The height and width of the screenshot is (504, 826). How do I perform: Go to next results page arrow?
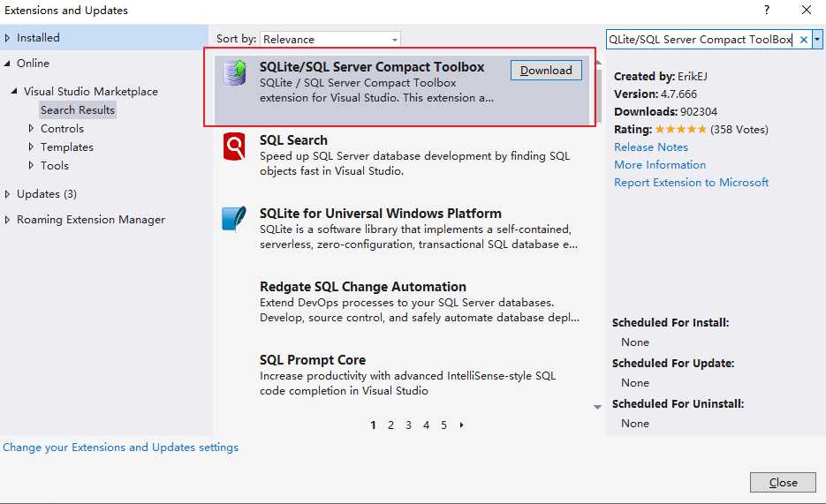(x=461, y=425)
